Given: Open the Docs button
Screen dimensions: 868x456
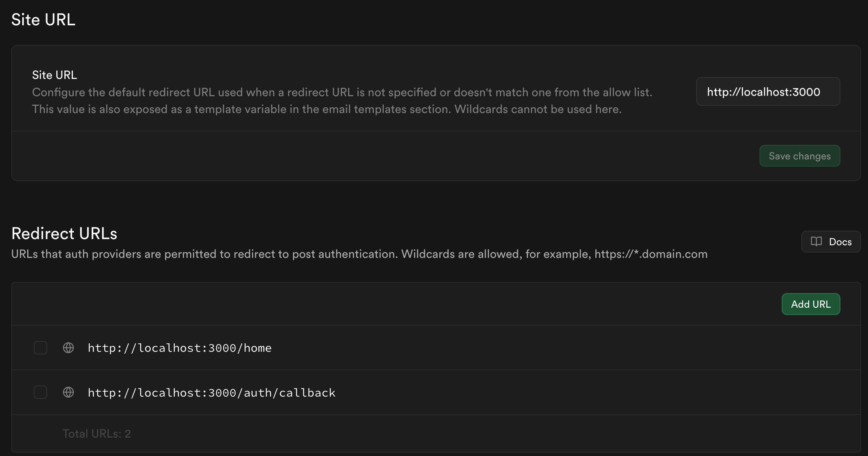Looking at the screenshot, I should point(831,242).
